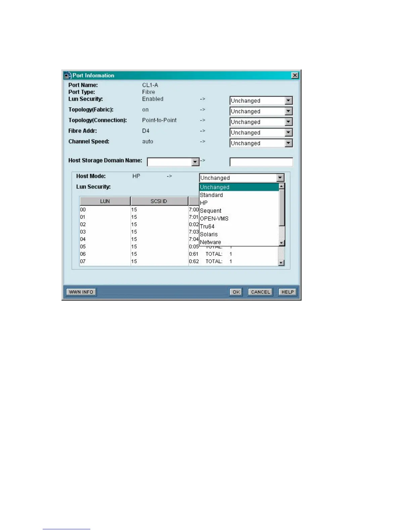This screenshot has width=411, height=532.
Task: Click the host mode list scroll down arrow
Action: click(282, 243)
